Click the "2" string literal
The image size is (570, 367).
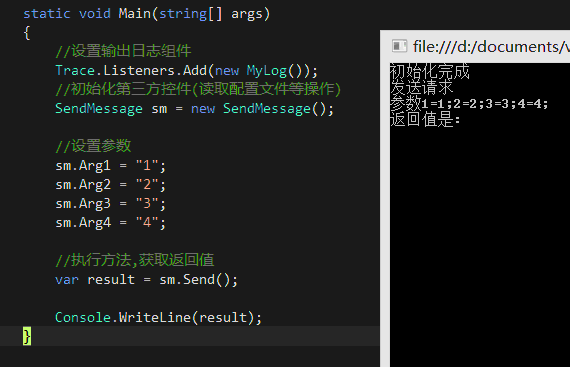tap(147, 185)
